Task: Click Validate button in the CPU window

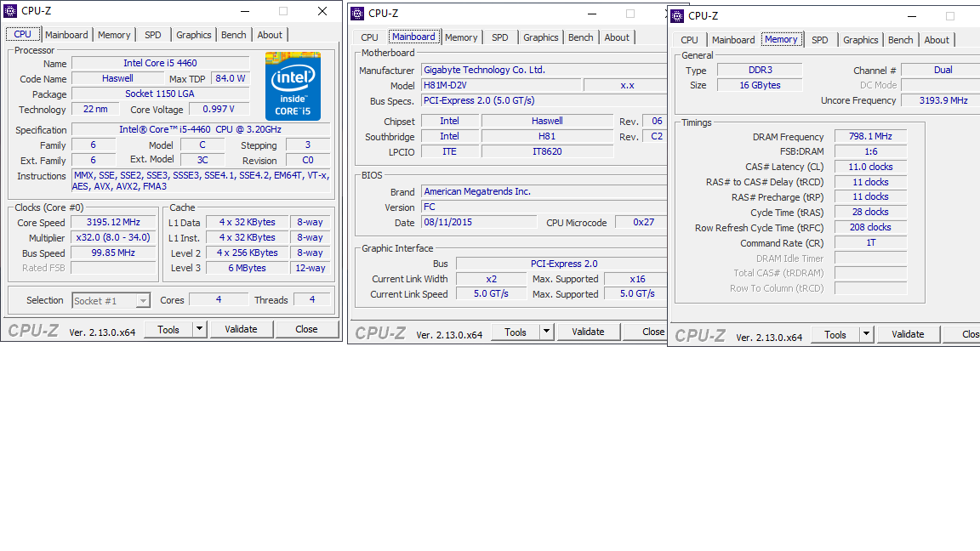Action: [242, 329]
